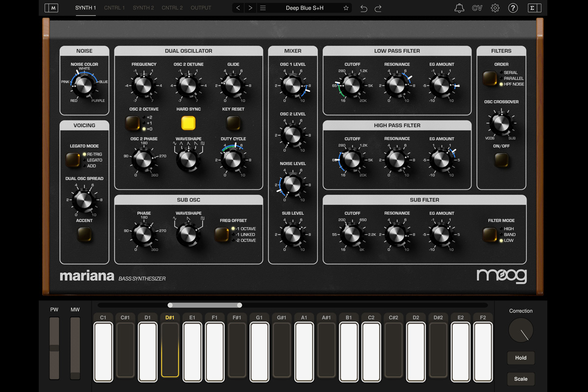Viewport: 588px width, 392px height.
Task: Open the Deep Blue S+H preset name
Action: (305, 8)
